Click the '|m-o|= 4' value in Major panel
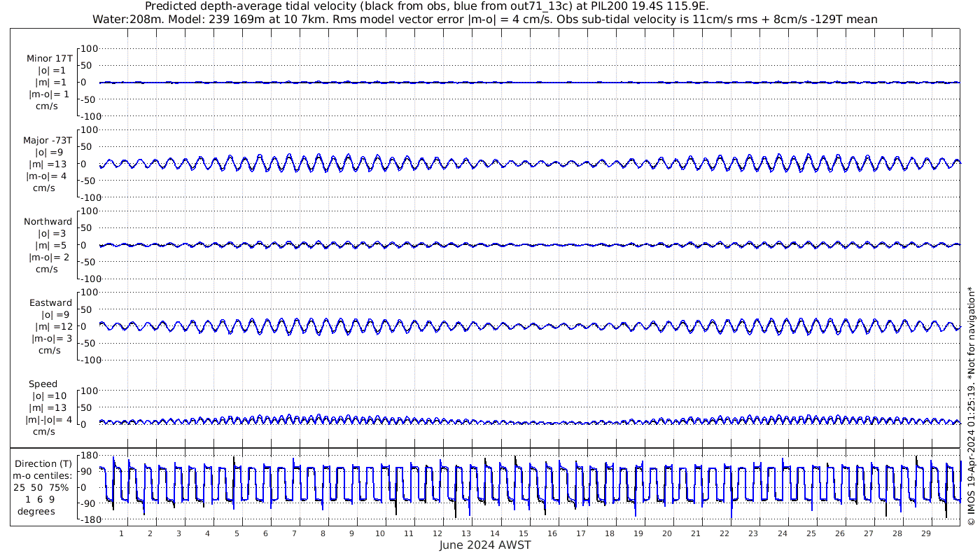 pos(48,176)
